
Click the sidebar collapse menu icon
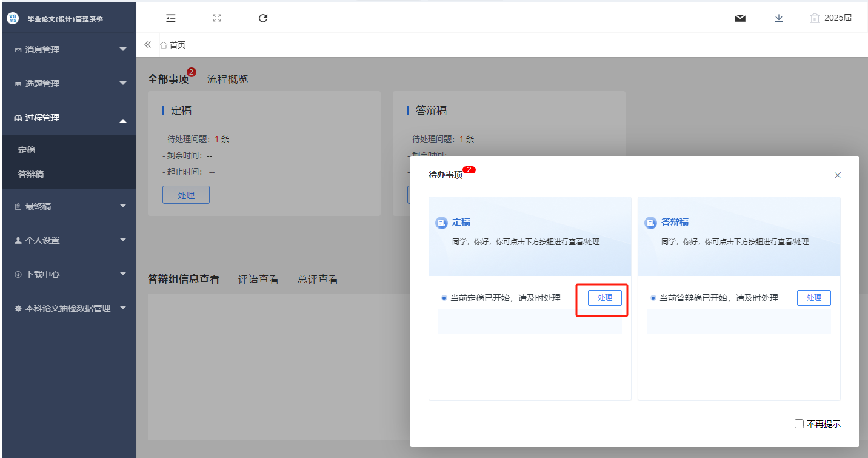coord(171,18)
